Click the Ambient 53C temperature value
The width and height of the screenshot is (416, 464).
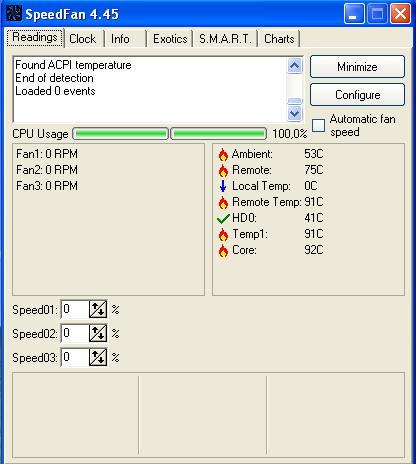coord(314,154)
